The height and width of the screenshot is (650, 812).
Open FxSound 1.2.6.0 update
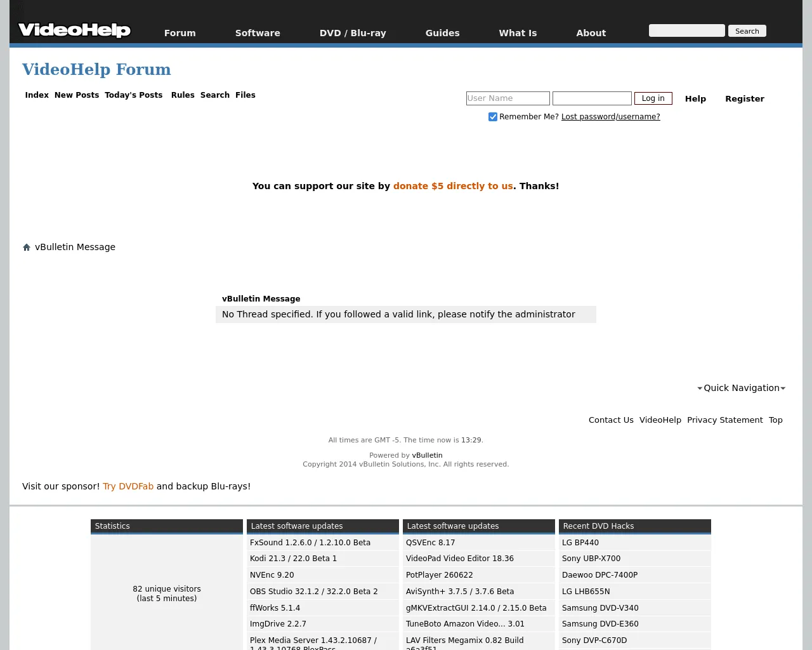310,543
